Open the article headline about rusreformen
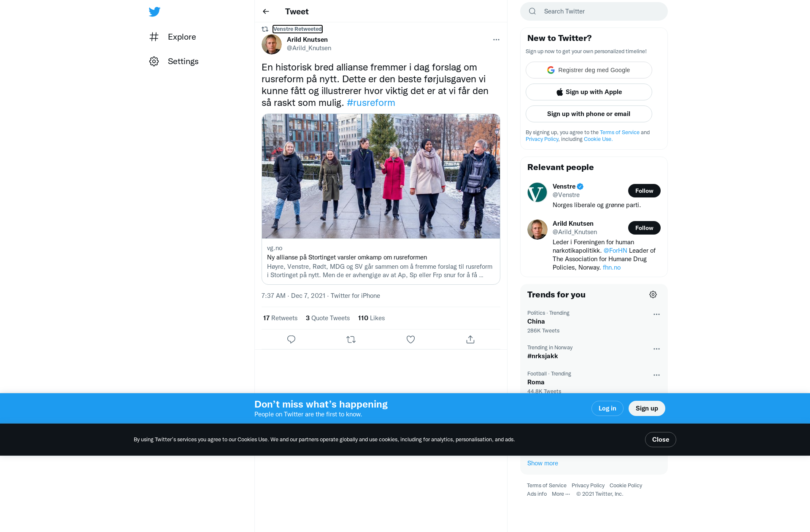 tap(347, 257)
